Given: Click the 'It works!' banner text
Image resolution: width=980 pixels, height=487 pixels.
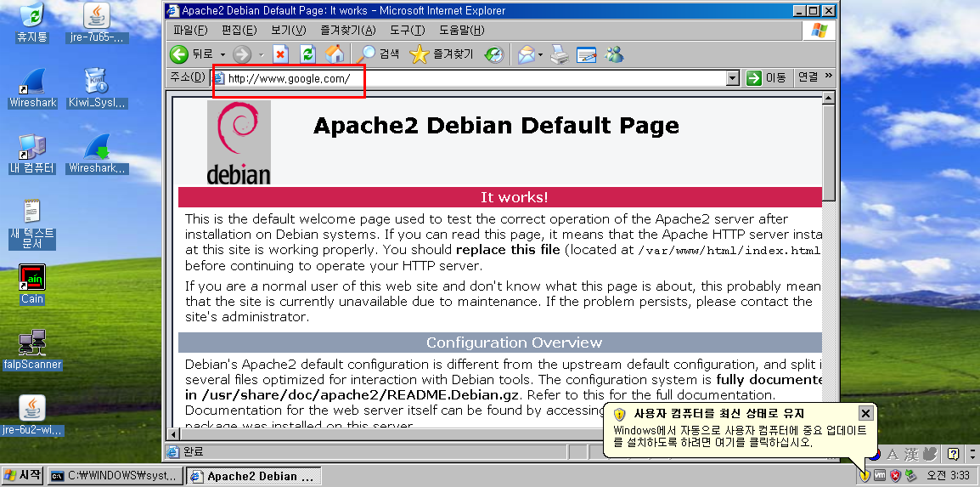Looking at the screenshot, I should point(514,197).
